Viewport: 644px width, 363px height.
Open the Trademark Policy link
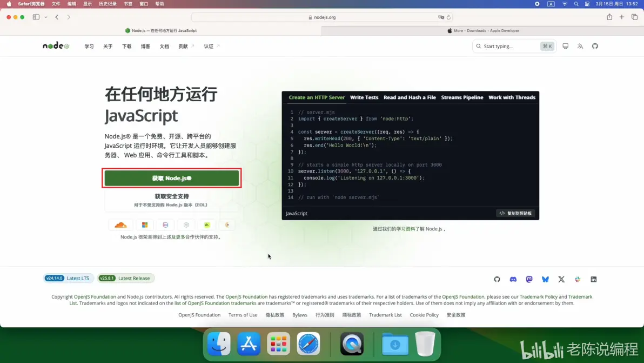pyautogui.click(x=539, y=297)
